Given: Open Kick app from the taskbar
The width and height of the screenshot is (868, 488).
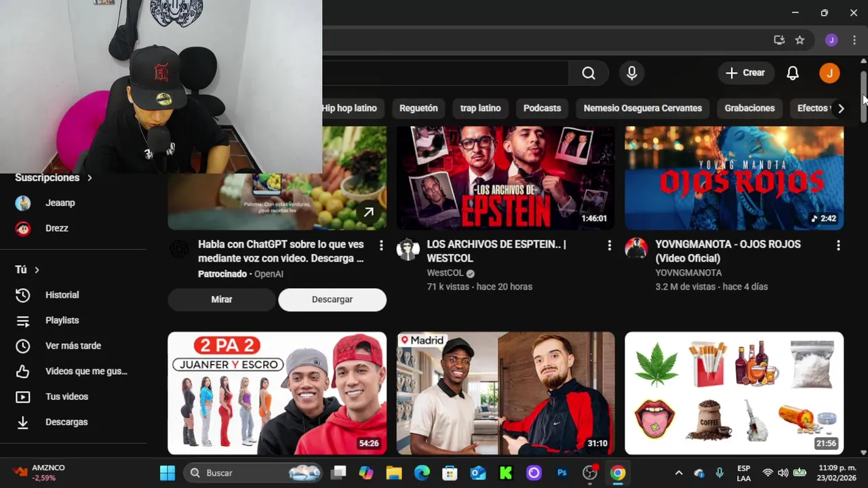Looking at the screenshot, I should (506, 473).
